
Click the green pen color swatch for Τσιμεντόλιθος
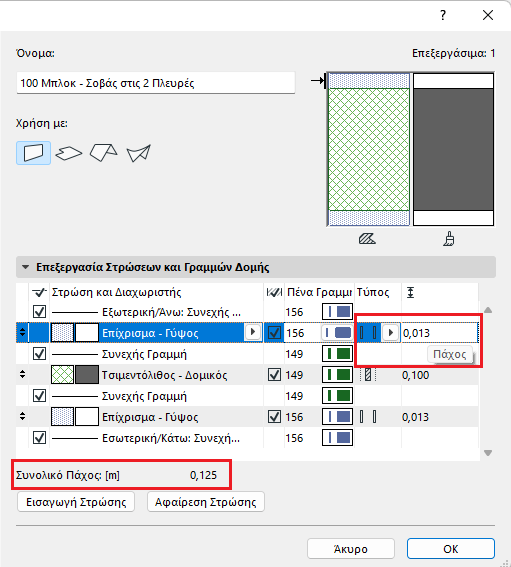pos(337,375)
